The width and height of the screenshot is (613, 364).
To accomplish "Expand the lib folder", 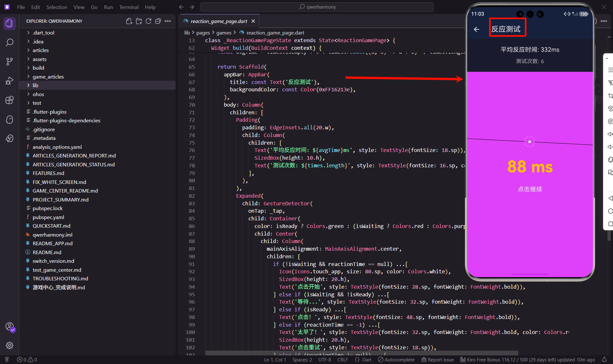I will click(35, 85).
